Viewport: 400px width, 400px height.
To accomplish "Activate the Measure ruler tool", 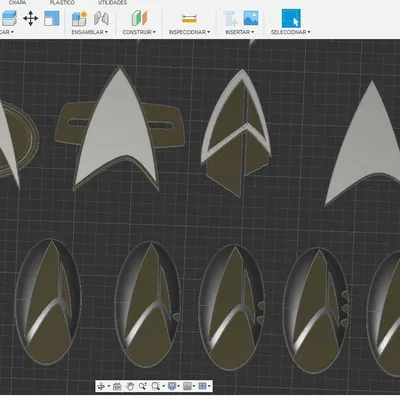I will 189,19.
